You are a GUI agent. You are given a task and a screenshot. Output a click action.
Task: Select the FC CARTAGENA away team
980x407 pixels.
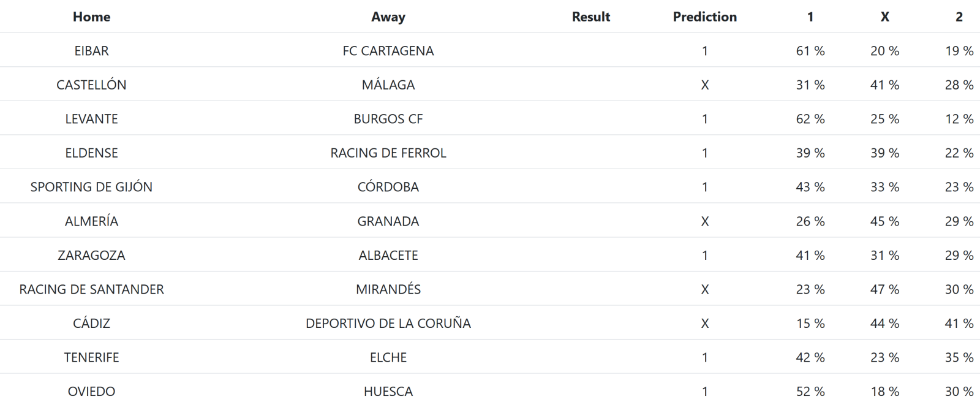coord(388,51)
